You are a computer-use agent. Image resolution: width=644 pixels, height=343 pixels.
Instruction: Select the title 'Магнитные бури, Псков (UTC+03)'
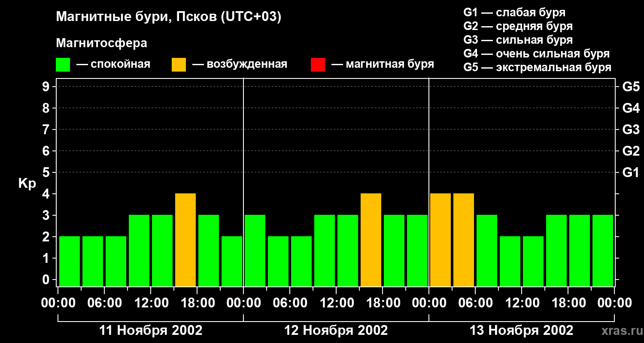point(169,17)
